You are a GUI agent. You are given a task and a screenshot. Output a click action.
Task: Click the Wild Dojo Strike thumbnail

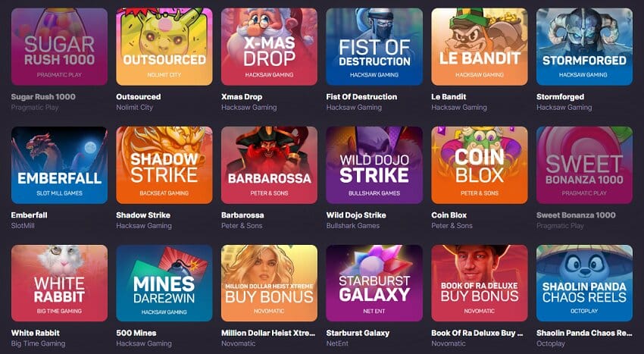pos(374,164)
